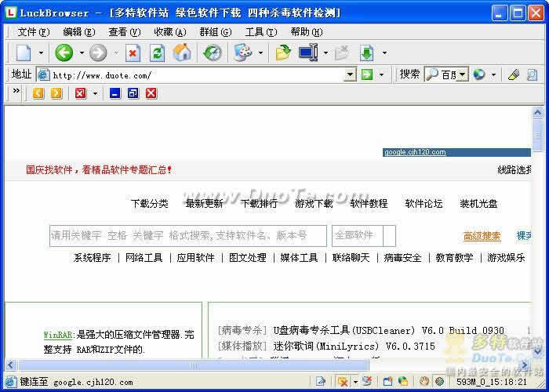
Task: Click the status bar hand icon
Action: [x=424, y=381]
